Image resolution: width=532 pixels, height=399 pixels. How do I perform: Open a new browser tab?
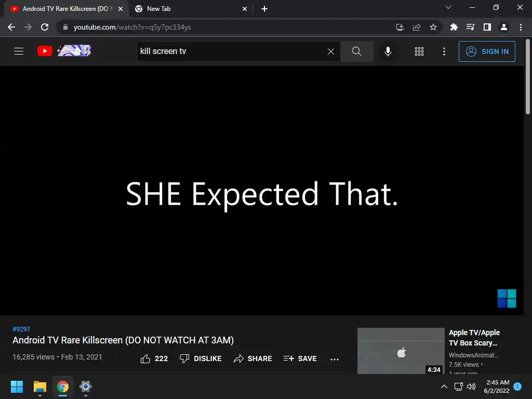point(264,9)
